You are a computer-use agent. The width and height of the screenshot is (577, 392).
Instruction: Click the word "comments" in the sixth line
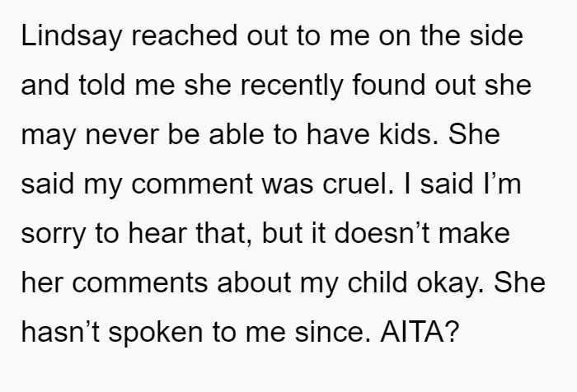(x=140, y=283)
